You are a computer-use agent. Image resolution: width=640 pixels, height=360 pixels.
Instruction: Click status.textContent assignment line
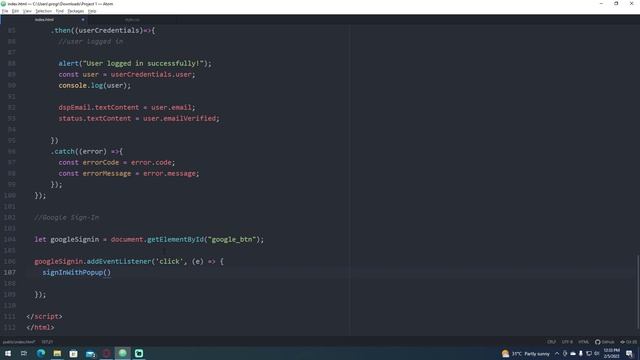pyautogui.click(x=139, y=118)
